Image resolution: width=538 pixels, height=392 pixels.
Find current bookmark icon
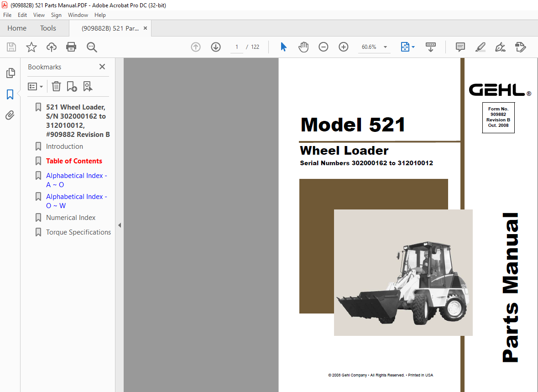click(88, 87)
